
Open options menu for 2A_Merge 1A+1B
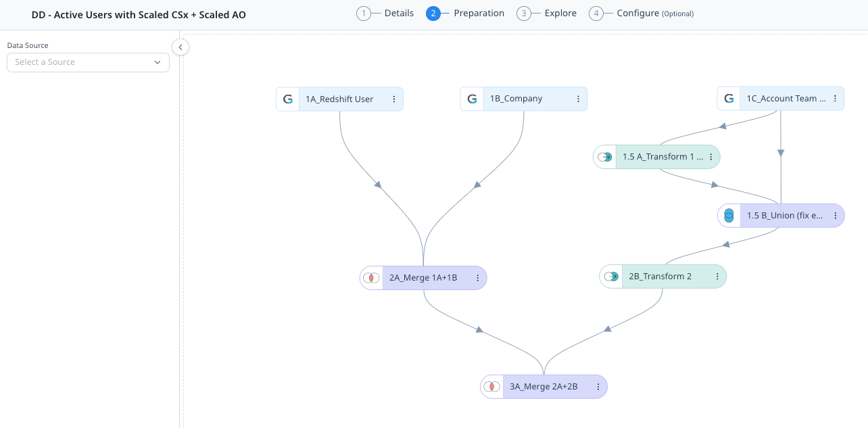pos(477,278)
